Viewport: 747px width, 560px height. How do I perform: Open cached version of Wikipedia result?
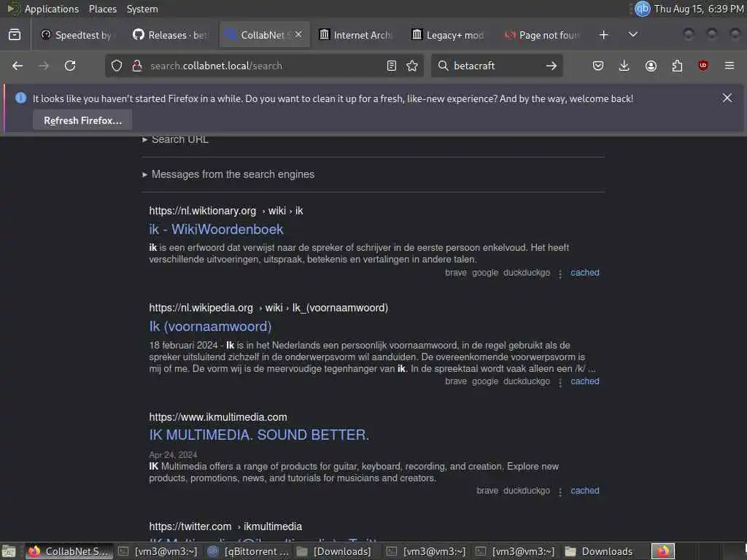pos(585,381)
